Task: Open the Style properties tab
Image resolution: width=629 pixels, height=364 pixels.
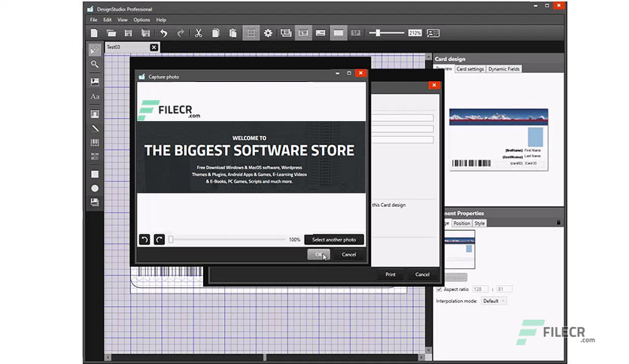Action: [x=479, y=223]
